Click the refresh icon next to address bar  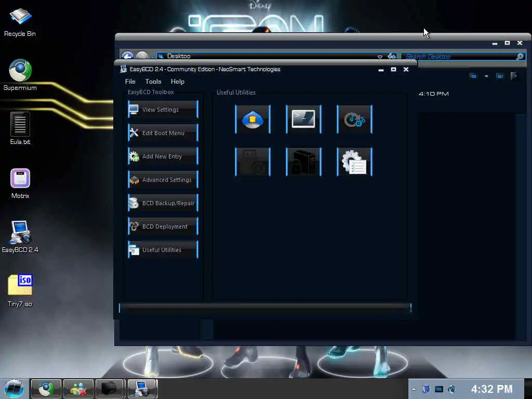click(x=392, y=56)
